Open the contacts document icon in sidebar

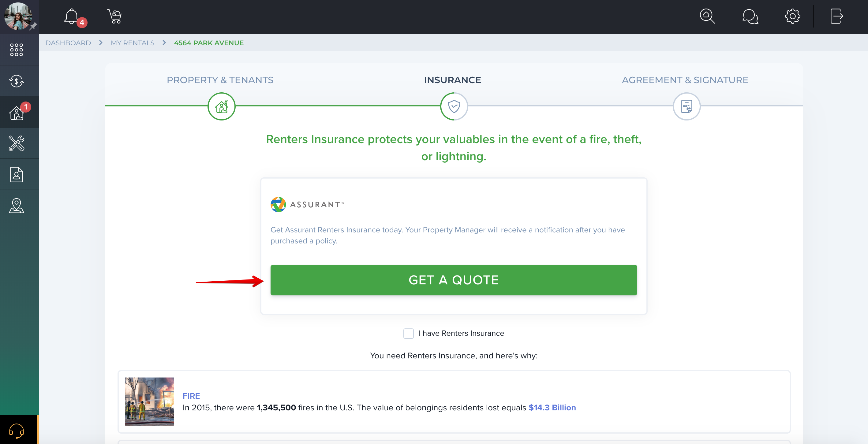[17, 174]
